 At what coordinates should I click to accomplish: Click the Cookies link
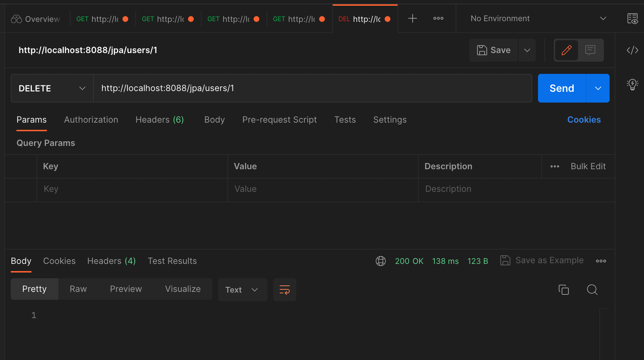(584, 120)
